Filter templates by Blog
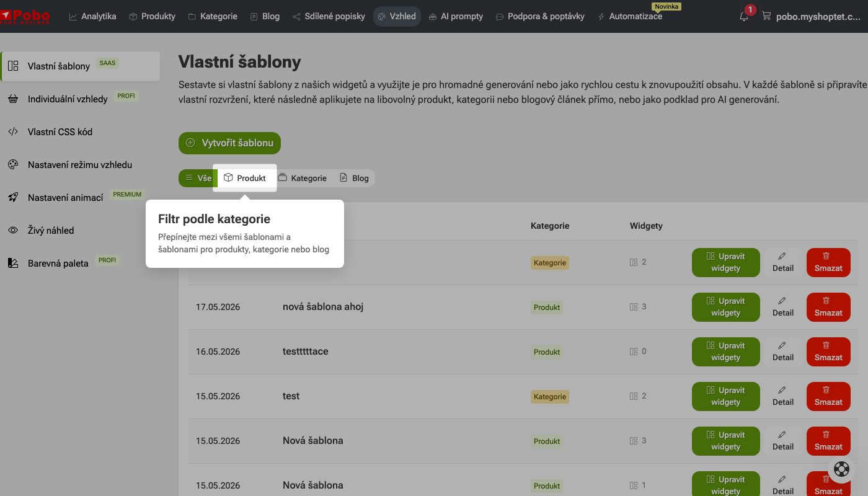 [354, 178]
